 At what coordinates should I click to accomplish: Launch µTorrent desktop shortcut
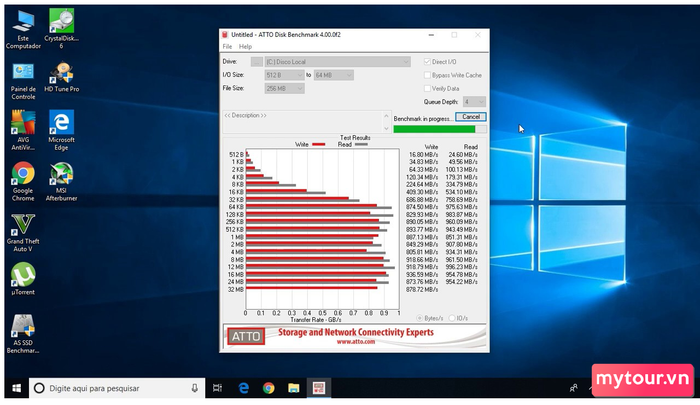[23, 279]
